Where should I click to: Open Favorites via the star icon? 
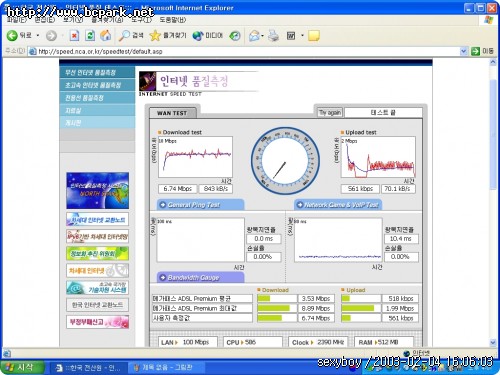click(x=155, y=35)
